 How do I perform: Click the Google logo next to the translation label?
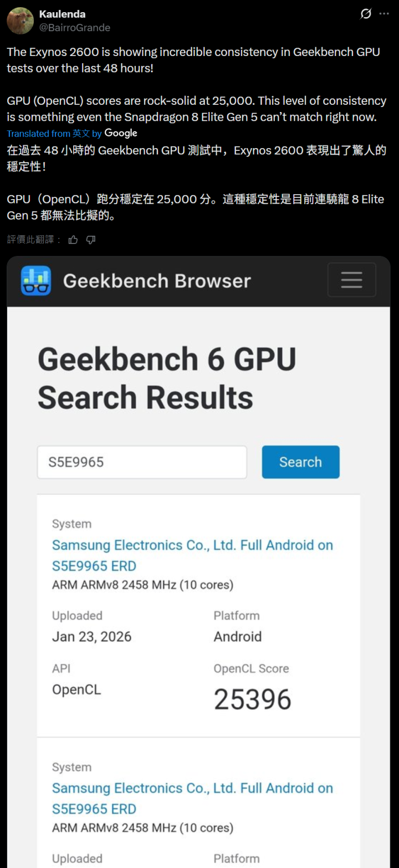[x=121, y=133]
